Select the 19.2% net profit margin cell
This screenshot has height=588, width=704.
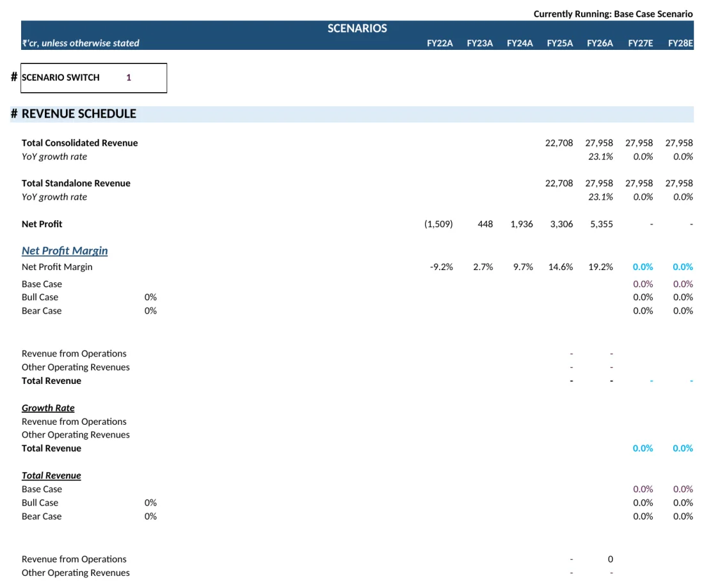click(600, 267)
